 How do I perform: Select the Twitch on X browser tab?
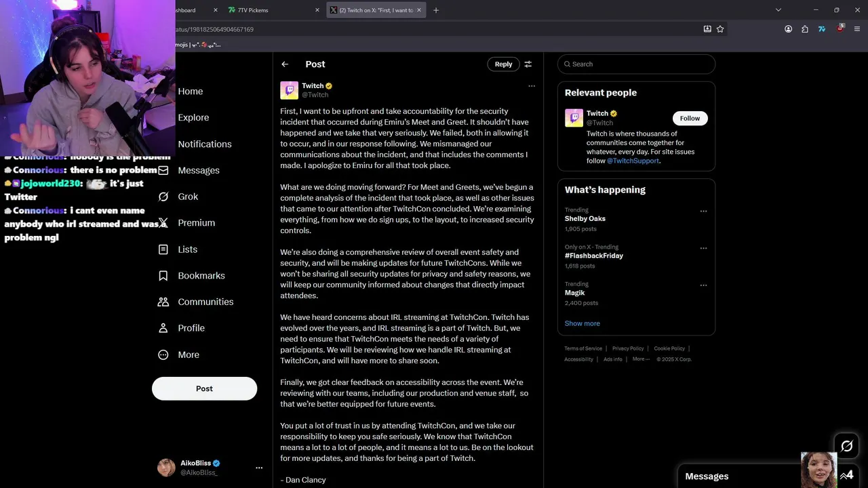pos(376,10)
